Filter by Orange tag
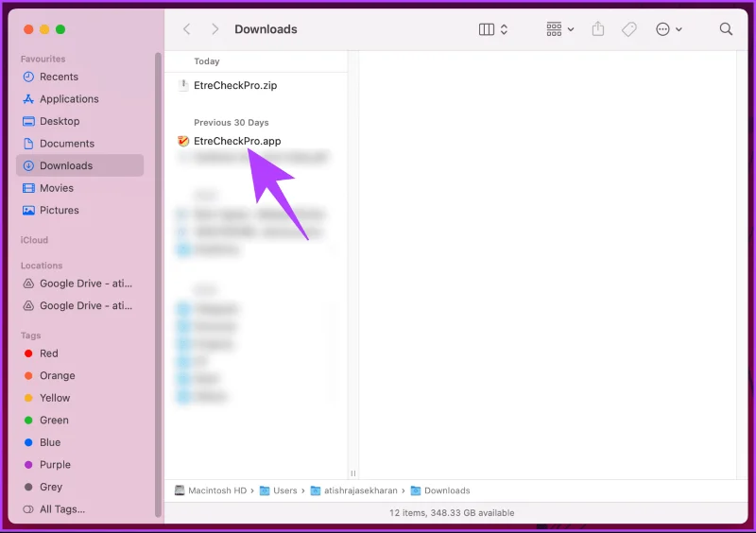This screenshot has height=533, width=756. (80, 376)
